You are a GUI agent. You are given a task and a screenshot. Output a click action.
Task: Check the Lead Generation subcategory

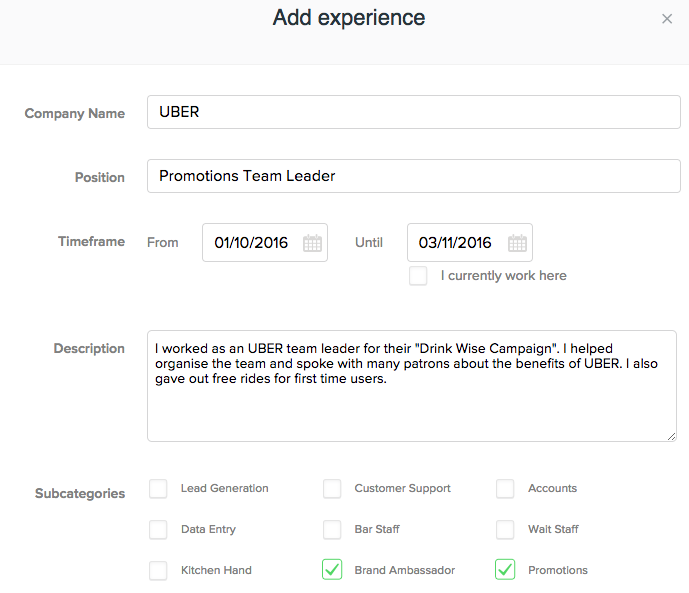coord(158,489)
